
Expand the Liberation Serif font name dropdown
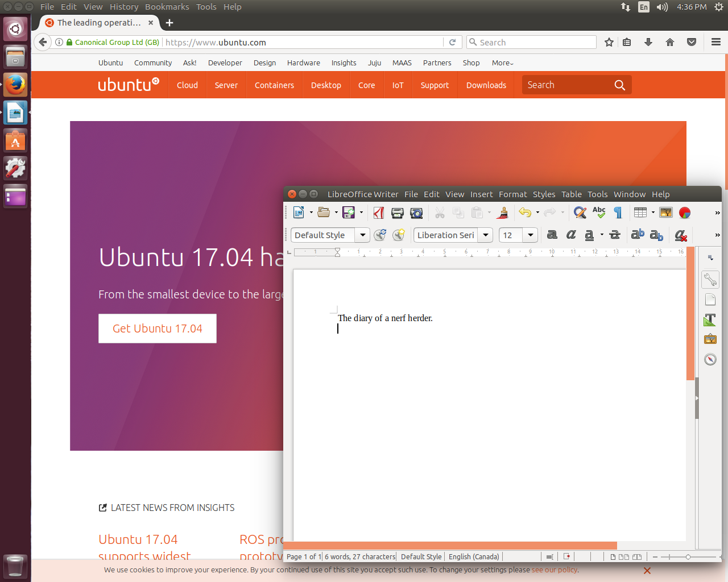[486, 235]
